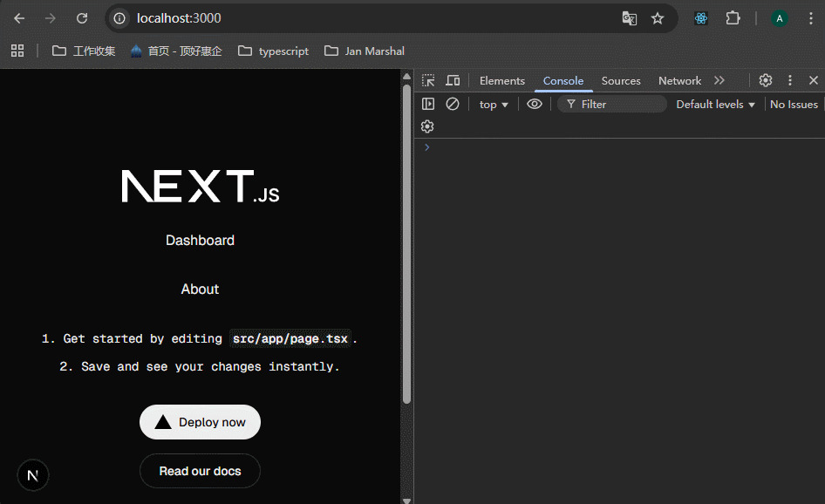Expand the top JavaScript context dropdown
The height and width of the screenshot is (504, 825).
[x=494, y=104]
